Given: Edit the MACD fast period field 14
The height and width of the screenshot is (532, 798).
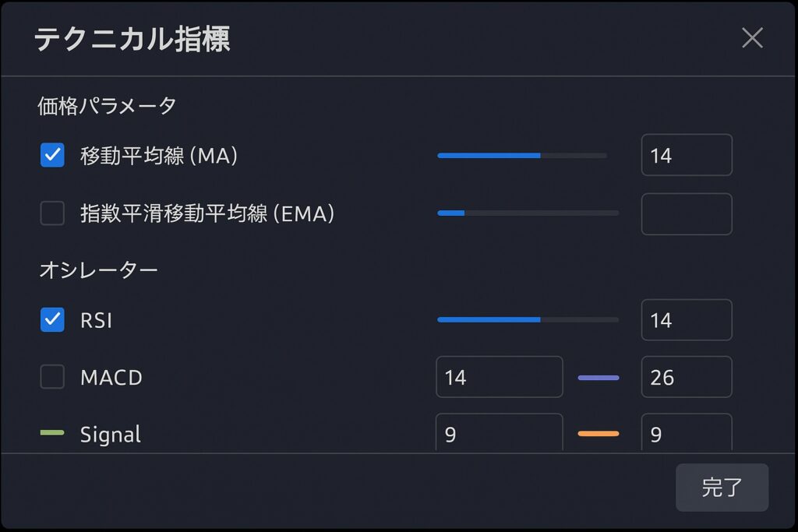Looking at the screenshot, I should [500, 377].
